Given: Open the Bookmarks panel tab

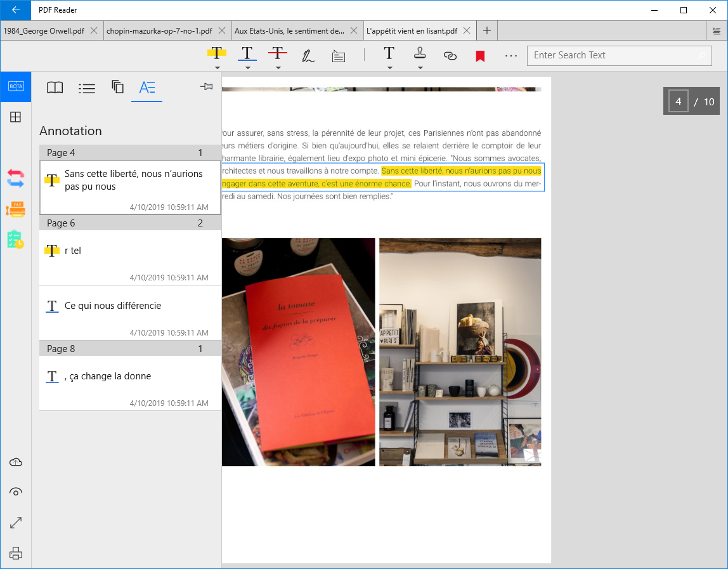Looking at the screenshot, I should 55,88.
